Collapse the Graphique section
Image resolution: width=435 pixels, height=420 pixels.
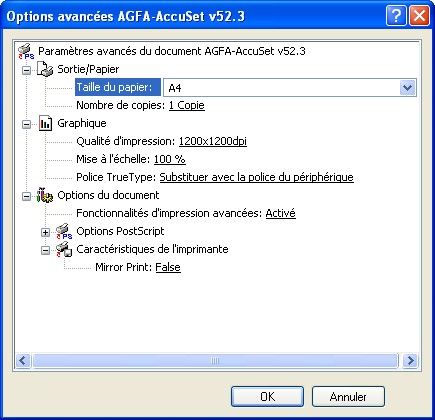[26, 124]
